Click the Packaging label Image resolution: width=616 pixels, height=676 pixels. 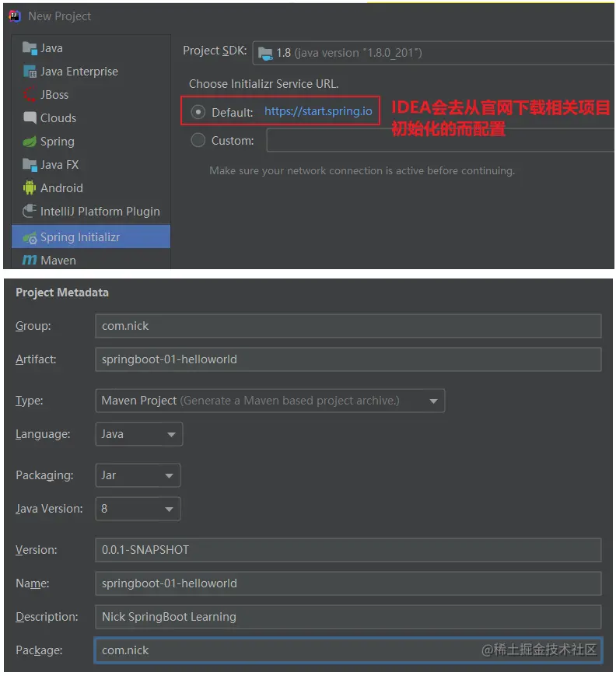[x=44, y=475]
